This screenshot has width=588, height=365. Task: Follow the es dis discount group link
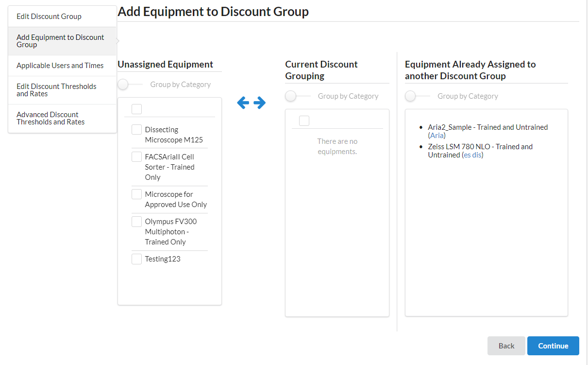[x=472, y=155]
